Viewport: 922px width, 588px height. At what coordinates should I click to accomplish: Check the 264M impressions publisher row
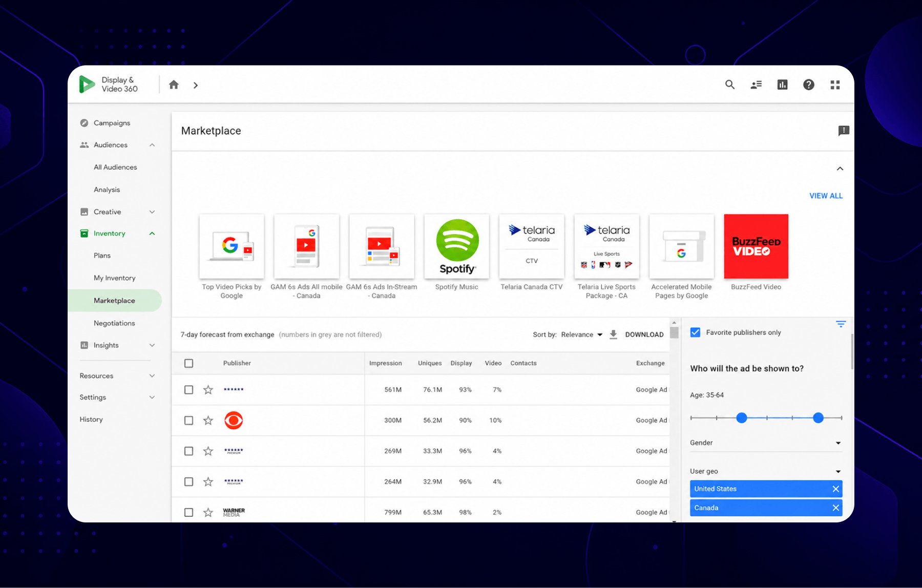pyautogui.click(x=189, y=482)
